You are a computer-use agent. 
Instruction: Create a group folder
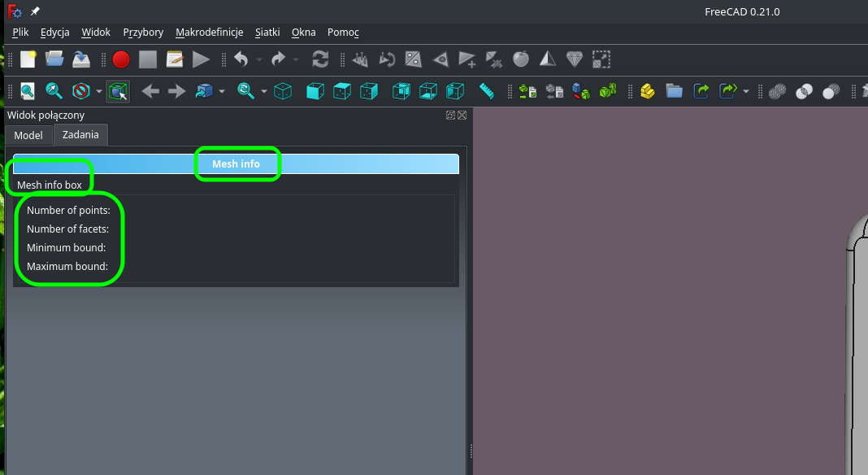pos(675,91)
